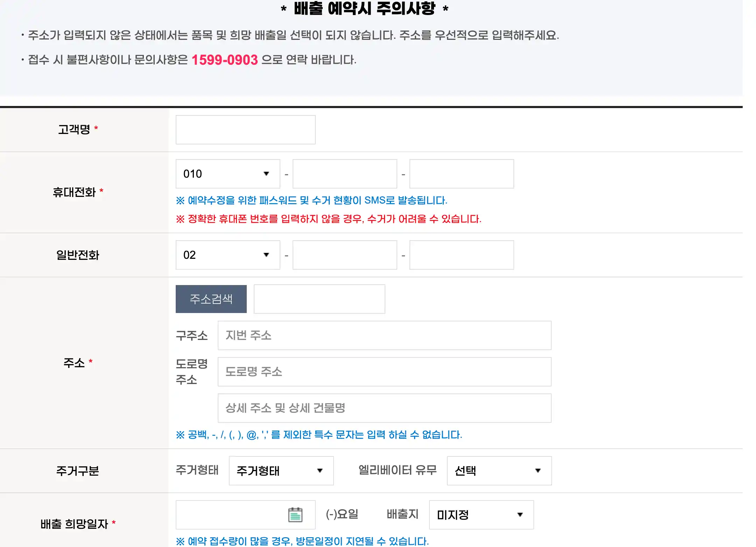Open the 엘리베이터 유무 선택 dropdown

tap(499, 471)
